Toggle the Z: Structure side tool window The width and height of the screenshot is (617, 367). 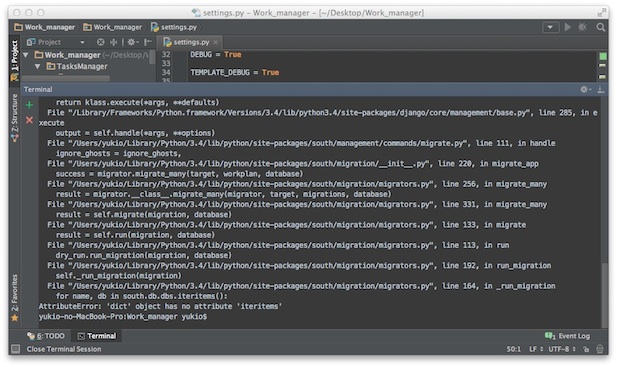click(15, 118)
